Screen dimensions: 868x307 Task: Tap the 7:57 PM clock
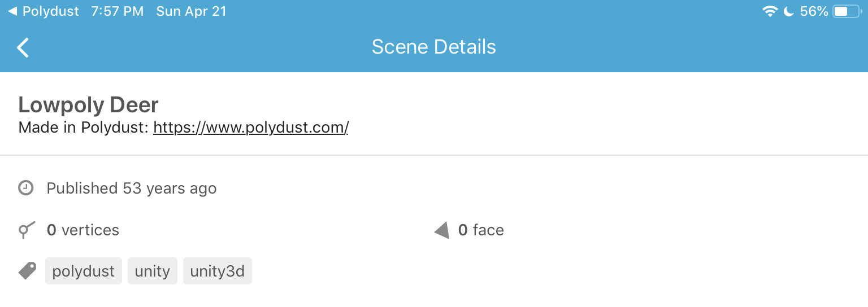118,11
